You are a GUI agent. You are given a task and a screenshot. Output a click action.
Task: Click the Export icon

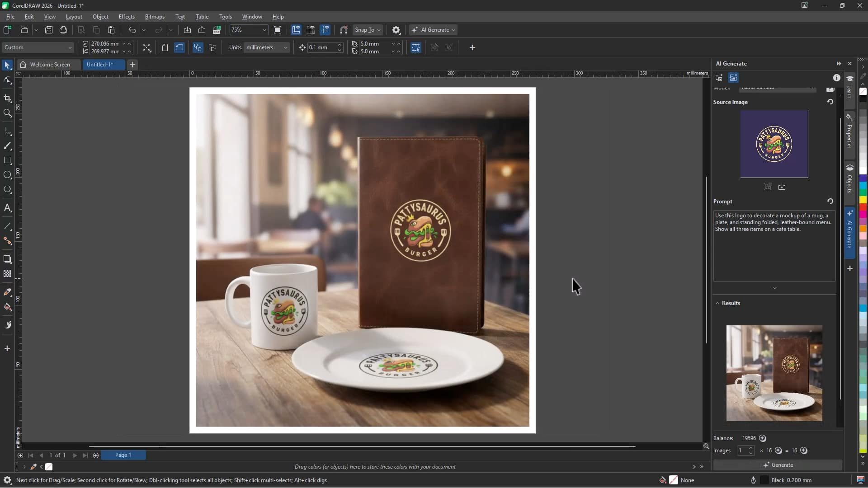[x=202, y=30]
